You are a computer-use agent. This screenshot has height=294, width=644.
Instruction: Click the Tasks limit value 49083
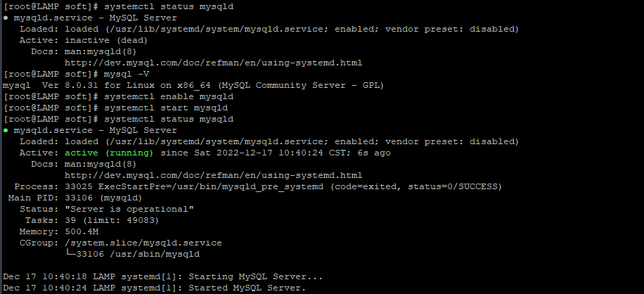pyautogui.click(x=143, y=220)
